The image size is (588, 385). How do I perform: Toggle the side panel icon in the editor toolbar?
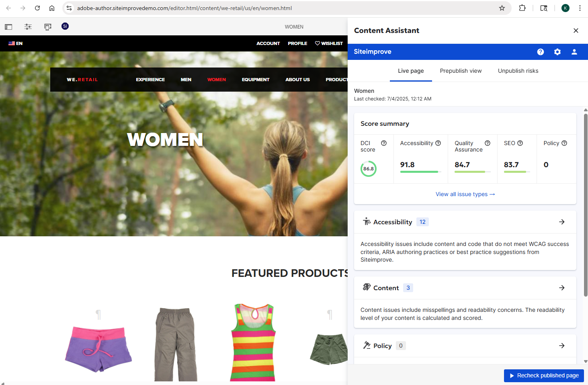(8, 27)
